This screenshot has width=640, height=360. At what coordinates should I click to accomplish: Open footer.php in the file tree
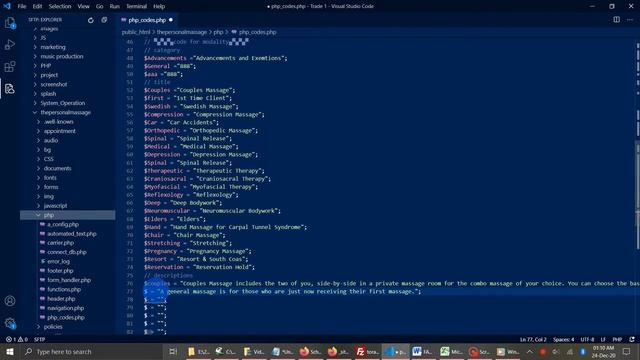click(x=60, y=271)
